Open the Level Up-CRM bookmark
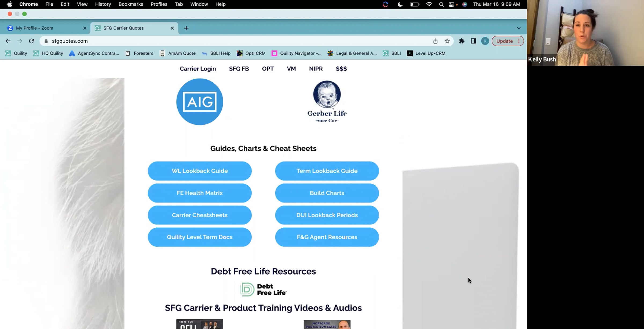 click(x=426, y=53)
